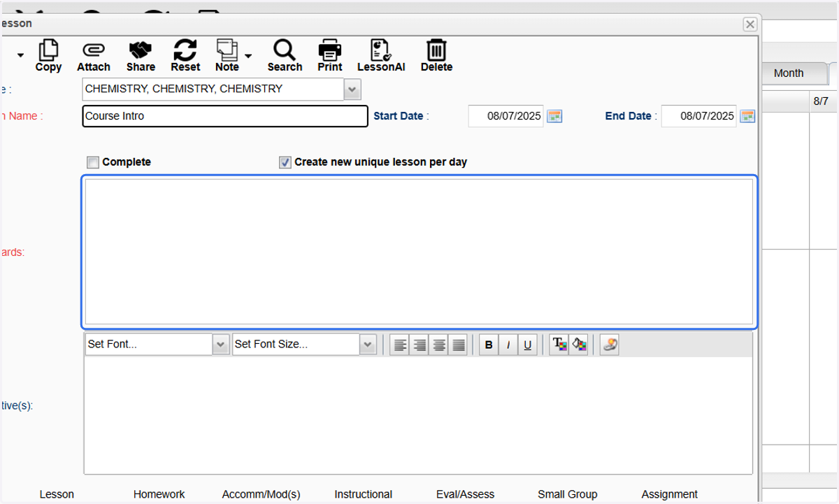Open the Set Font Size dropdown
Viewport: 839px width, 504px height.
click(x=368, y=345)
